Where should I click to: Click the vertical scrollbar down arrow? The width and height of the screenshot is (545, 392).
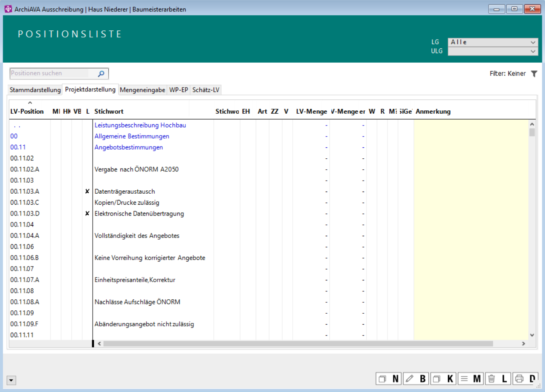click(x=532, y=335)
